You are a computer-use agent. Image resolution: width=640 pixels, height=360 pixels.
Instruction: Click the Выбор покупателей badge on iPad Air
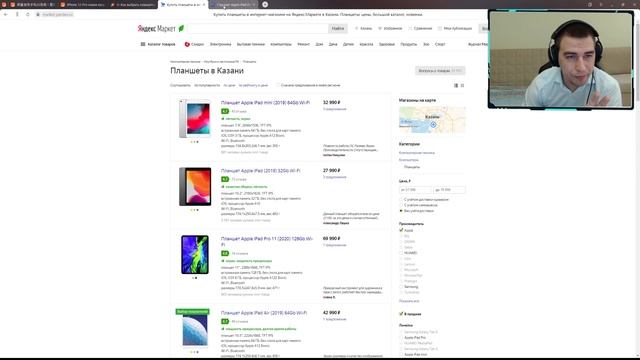point(193,311)
